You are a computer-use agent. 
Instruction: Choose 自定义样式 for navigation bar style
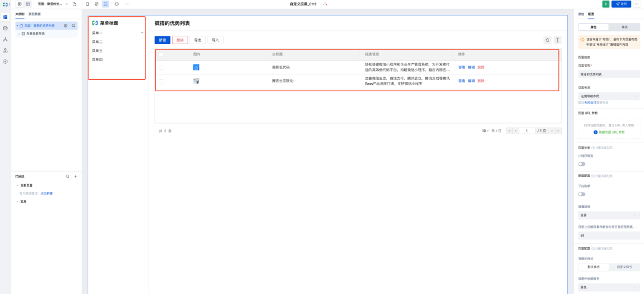(x=624, y=267)
